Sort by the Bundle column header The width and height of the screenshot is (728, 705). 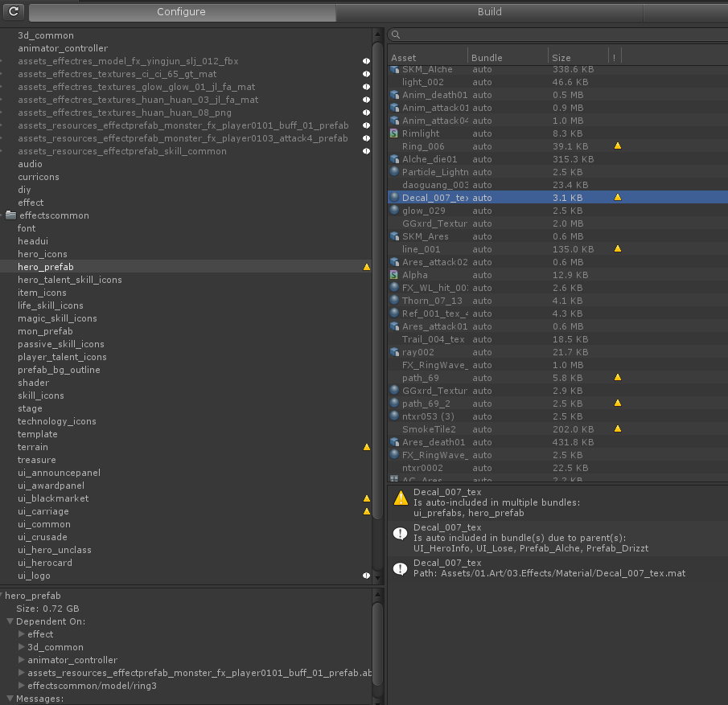(x=508, y=58)
